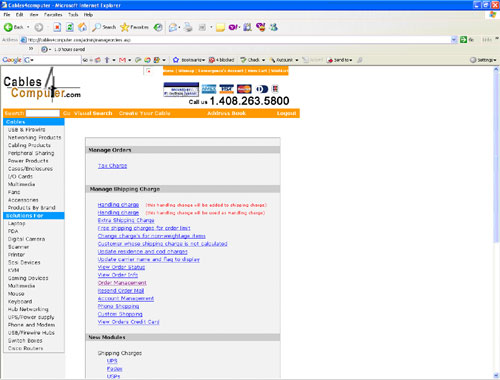
Task: Stop page loading with Stop icon
Action: coord(57,27)
